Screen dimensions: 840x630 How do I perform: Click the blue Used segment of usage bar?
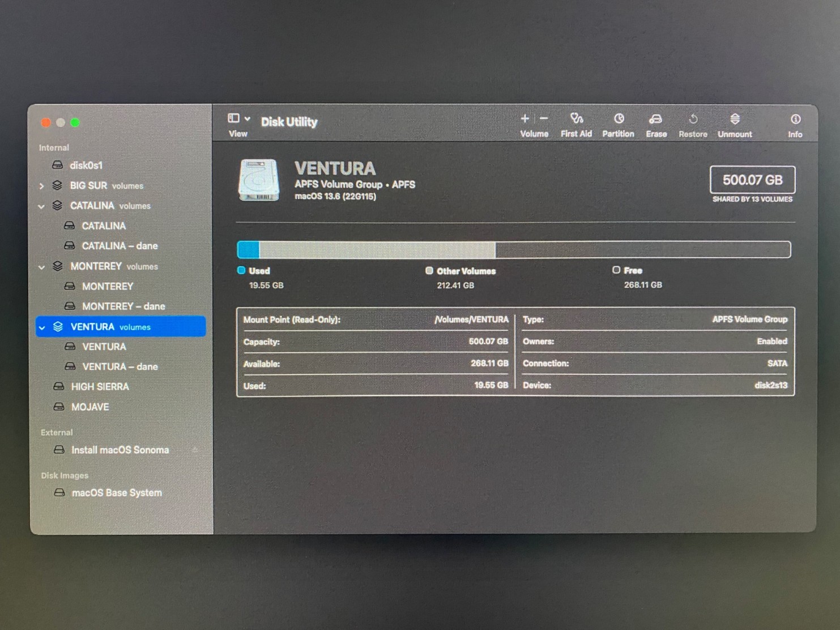point(248,249)
